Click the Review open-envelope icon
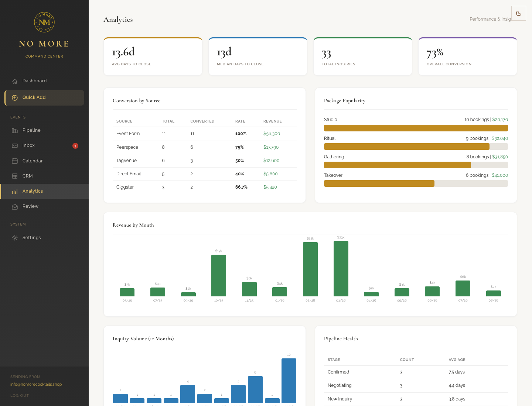The height and width of the screenshot is (406, 532). tap(15, 207)
